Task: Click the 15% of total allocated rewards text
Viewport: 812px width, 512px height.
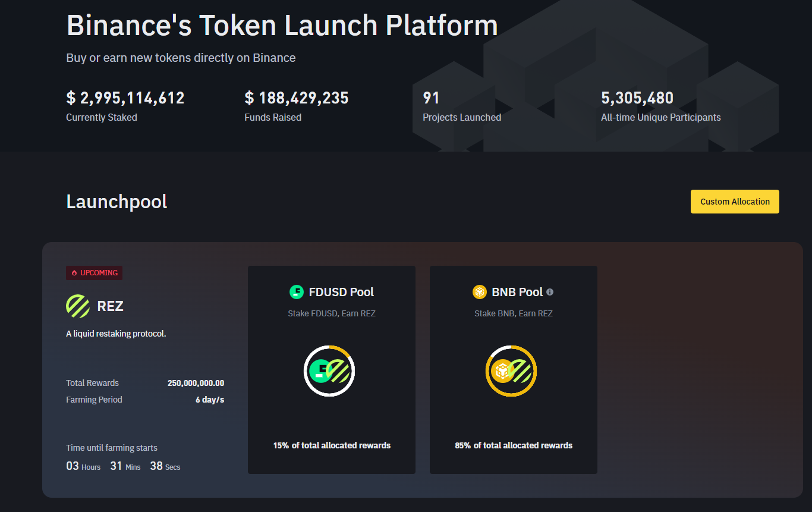Action: [x=332, y=445]
